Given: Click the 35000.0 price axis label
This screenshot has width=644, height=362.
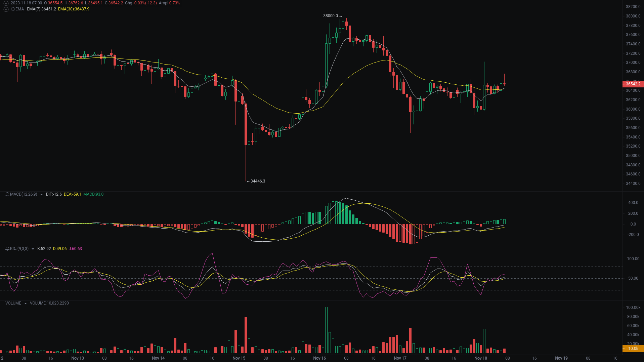Looking at the screenshot, I should (633, 156).
